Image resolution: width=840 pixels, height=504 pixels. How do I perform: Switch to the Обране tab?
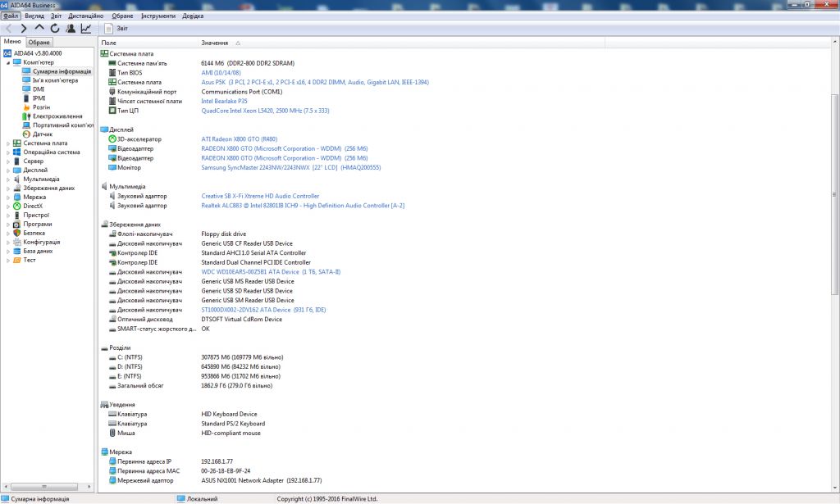39,43
